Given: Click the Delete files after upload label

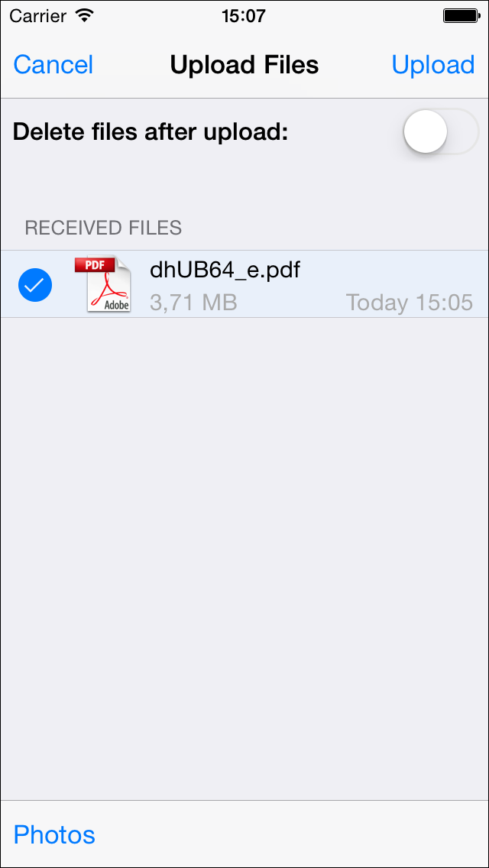Looking at the screenshot, I should [150, 131].
